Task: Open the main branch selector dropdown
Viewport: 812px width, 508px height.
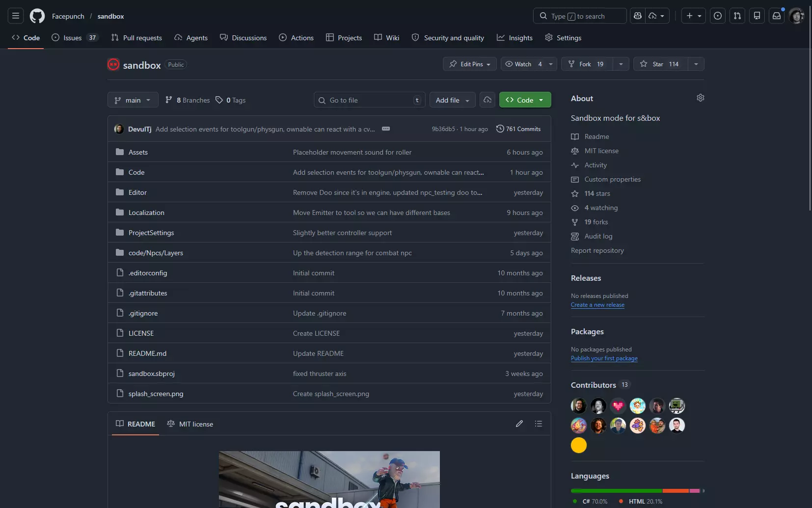Action: (x=133, y=100)
